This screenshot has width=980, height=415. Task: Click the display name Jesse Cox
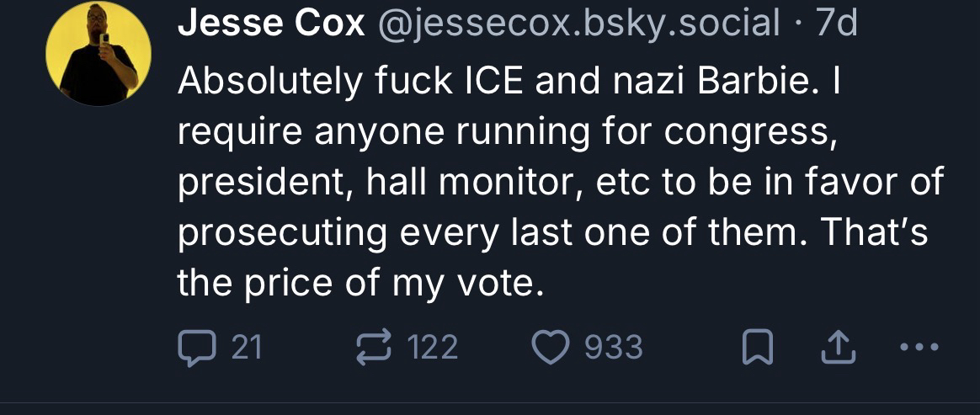[271, 25]
